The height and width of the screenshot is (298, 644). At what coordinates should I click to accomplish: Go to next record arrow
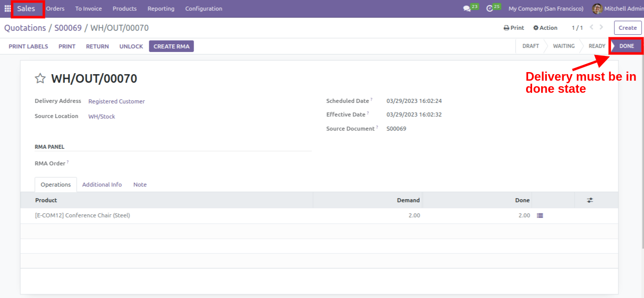point(601,28)
